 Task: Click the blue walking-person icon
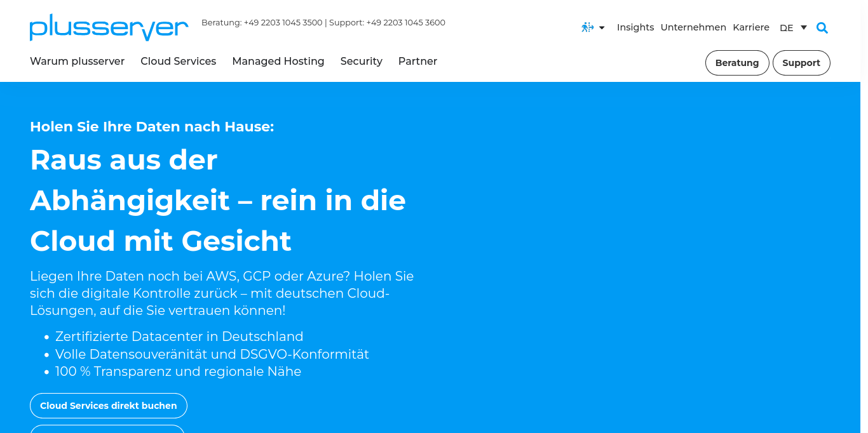(587, 27)
